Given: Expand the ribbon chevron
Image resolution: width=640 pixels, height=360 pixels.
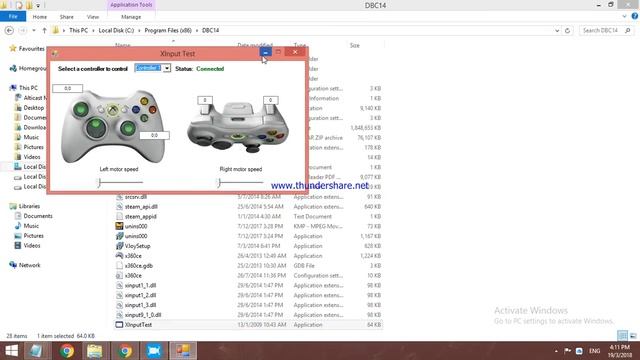Looking at the screenshot, I should click(x=624, y=16).
